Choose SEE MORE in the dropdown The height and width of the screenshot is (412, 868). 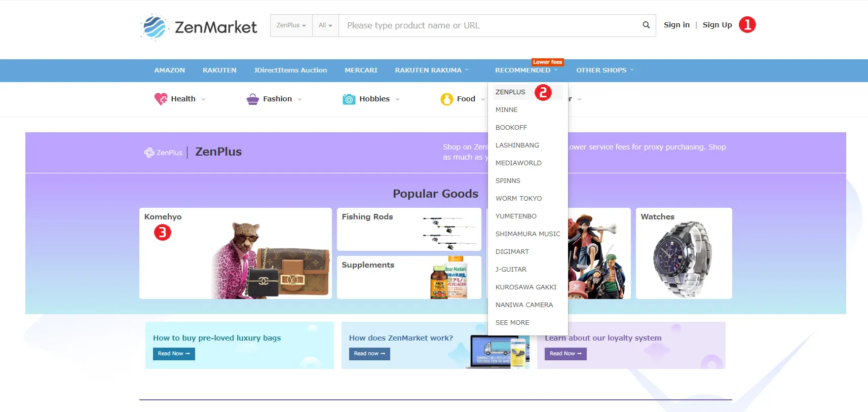tap(512, 323)
